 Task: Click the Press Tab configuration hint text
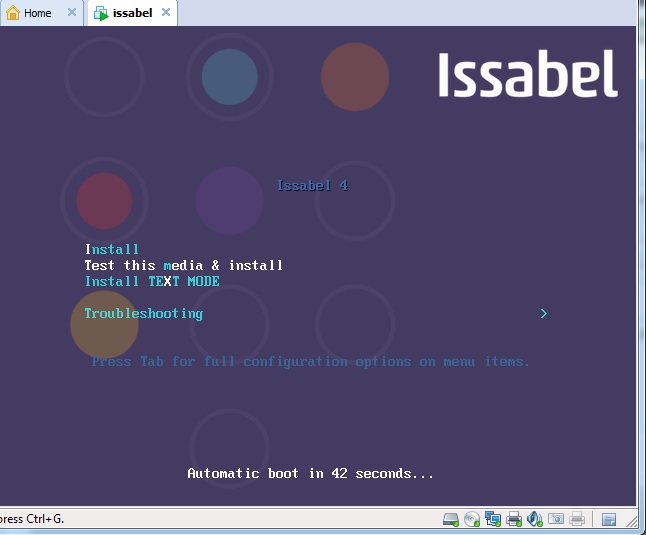coord(310,362)
